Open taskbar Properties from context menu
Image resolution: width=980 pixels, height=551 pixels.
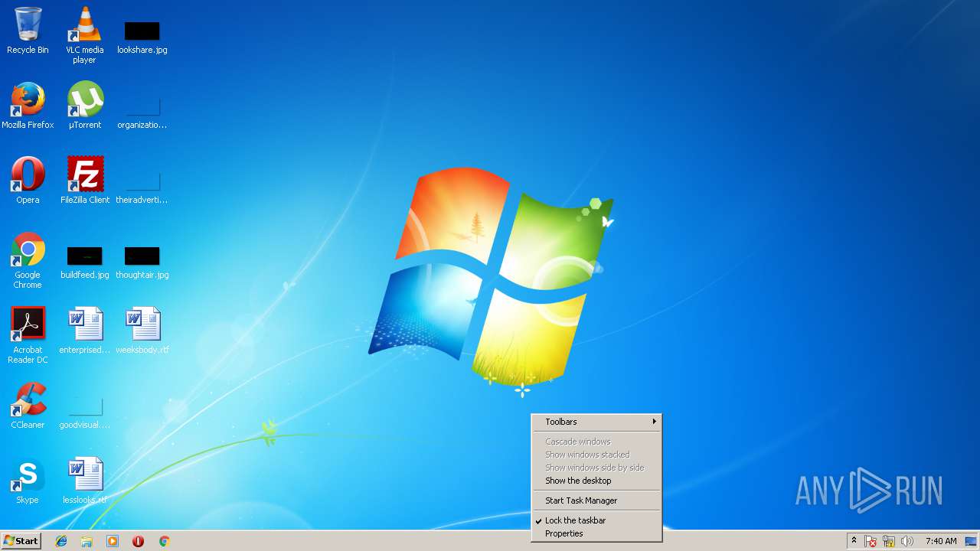(x=596, y=533)
